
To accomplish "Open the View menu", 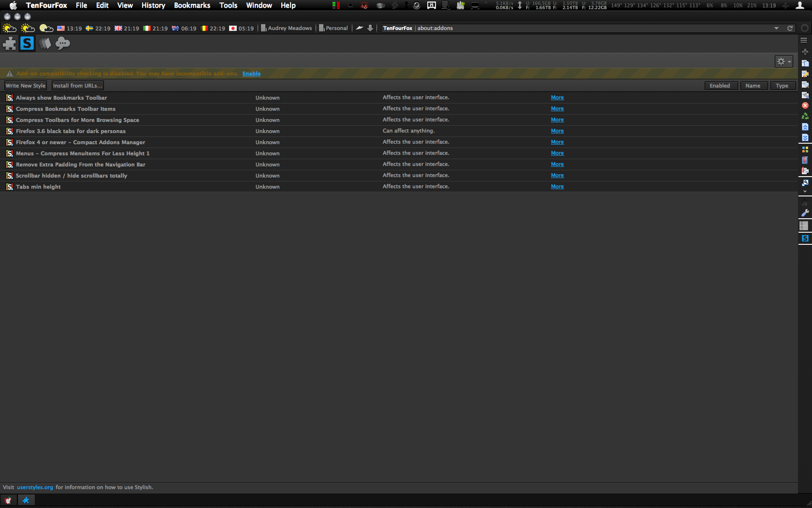I will [125, 5].
